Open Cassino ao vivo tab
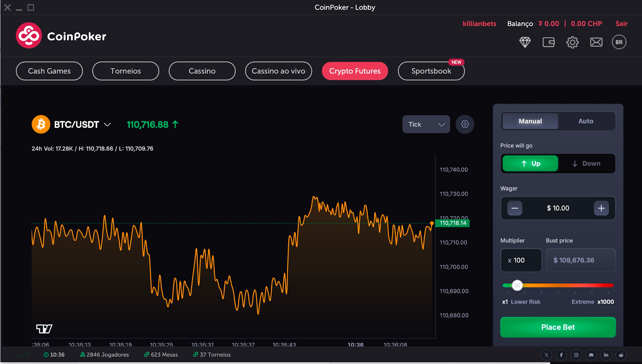 pos(278,71)
